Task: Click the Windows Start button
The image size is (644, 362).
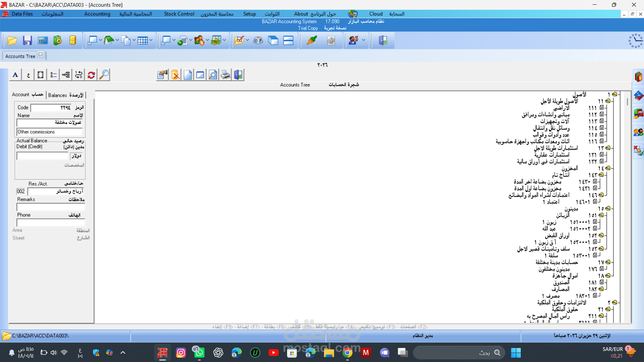Action: pos(516,353)
